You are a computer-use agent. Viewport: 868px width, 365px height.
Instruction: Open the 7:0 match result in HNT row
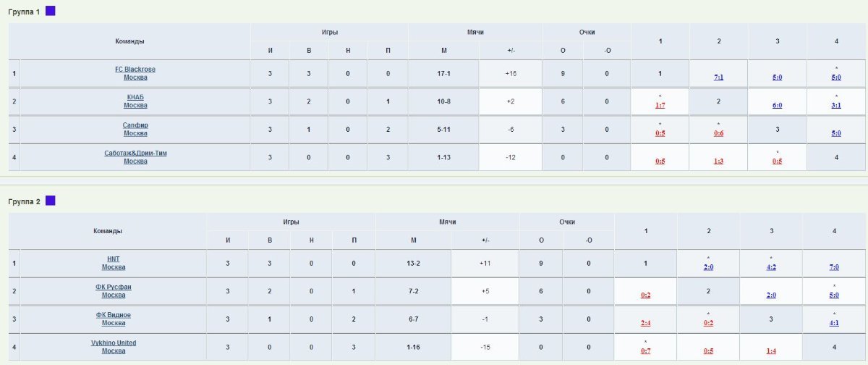[x=834, y=267]
